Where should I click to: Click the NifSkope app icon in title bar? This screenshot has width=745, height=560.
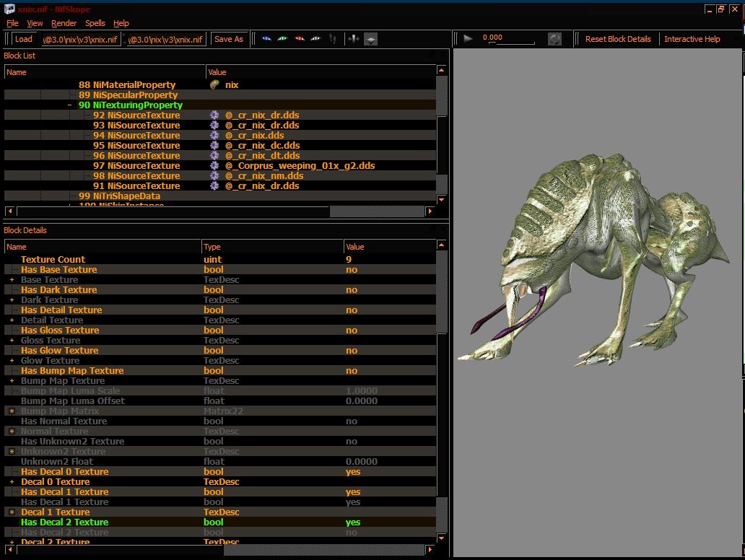pyautogui.click(x=9, y=9)
